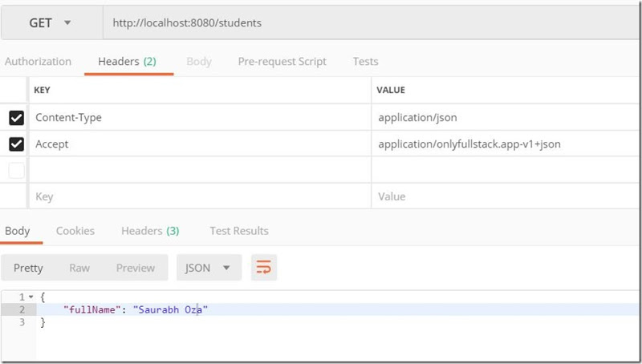642x364 pixels.
Task: Click the empty third row key cell
Action: tap(200, 170)
